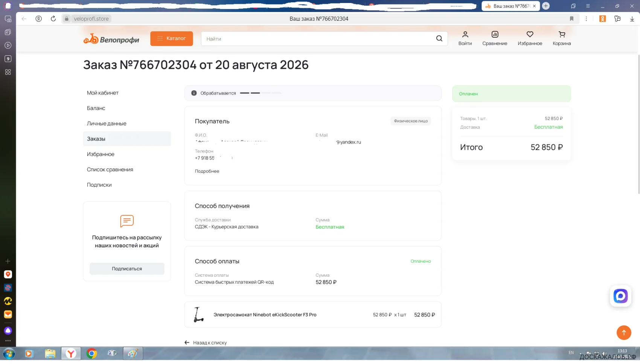This screenshot has height=364, width=640.
Task: Open the media player sidebar icon
Action: [x=8, y=45]
